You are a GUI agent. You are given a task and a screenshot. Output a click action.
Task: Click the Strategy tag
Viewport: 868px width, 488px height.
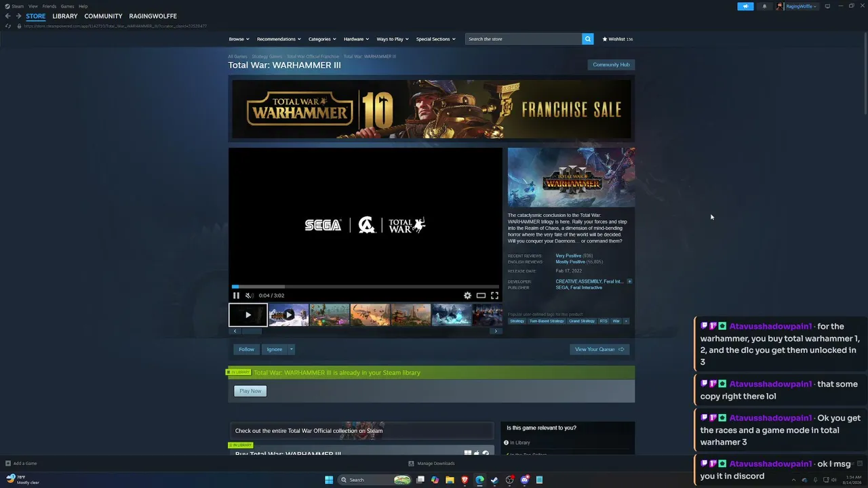tap(517, 321)
